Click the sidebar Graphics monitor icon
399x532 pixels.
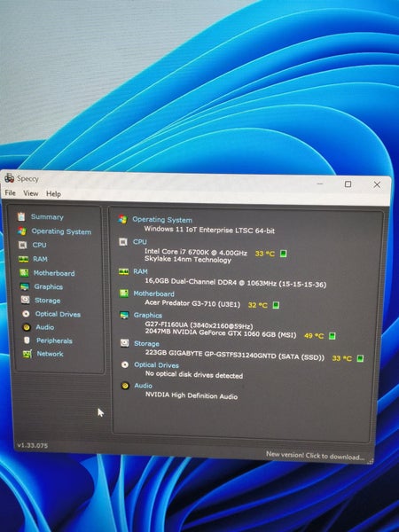25,286
